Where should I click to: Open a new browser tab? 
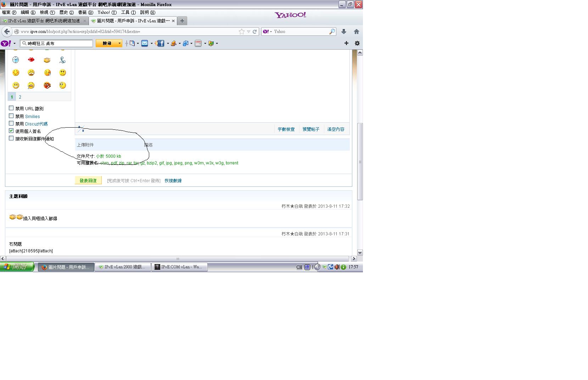182,21
